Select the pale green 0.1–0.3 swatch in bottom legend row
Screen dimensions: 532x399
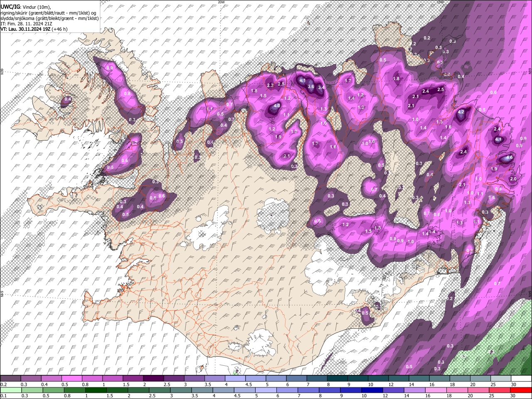(x=10, y=390)
